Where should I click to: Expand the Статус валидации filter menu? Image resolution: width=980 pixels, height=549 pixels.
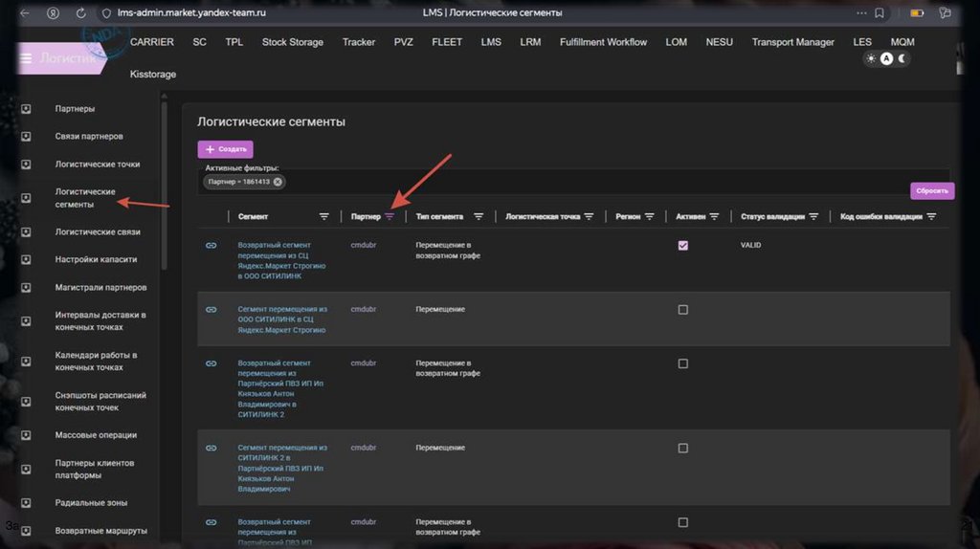(x=813, y=217)
